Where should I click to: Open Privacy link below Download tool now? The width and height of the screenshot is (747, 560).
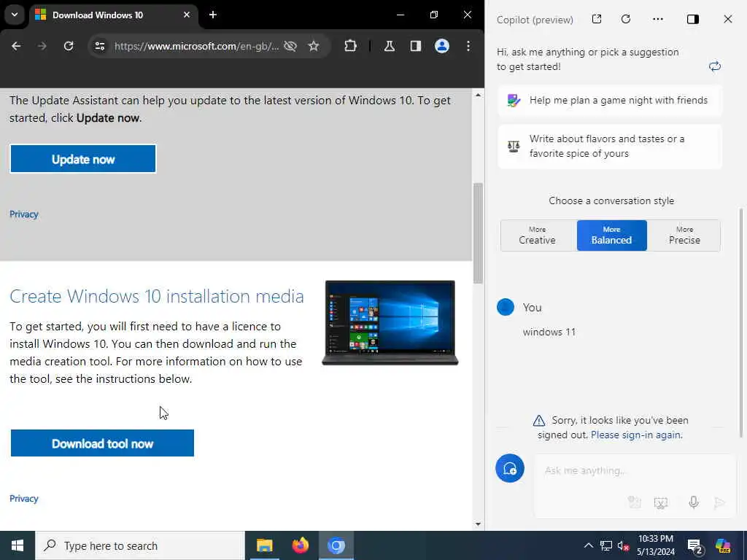24,499
